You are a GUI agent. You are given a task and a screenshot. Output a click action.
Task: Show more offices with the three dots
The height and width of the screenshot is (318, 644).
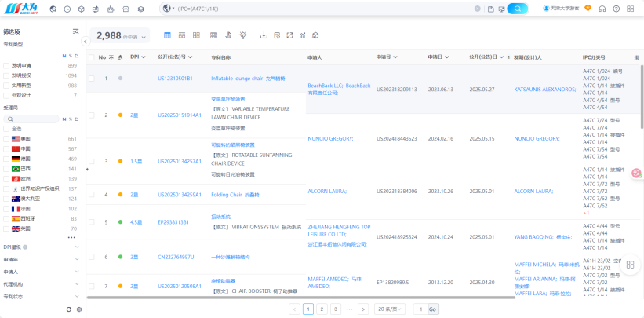pyautogui.click(x=71, y=237)
